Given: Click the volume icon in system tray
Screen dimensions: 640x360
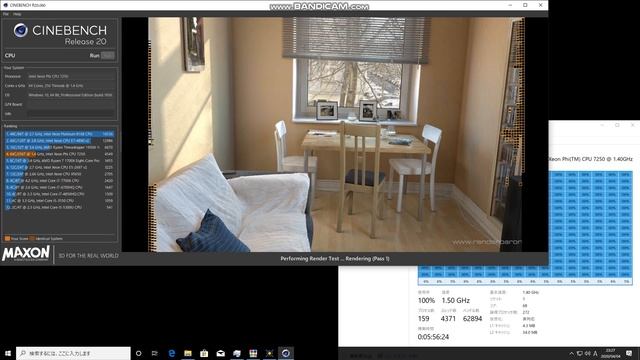Looking at the screenshot, I should [587, 353].
